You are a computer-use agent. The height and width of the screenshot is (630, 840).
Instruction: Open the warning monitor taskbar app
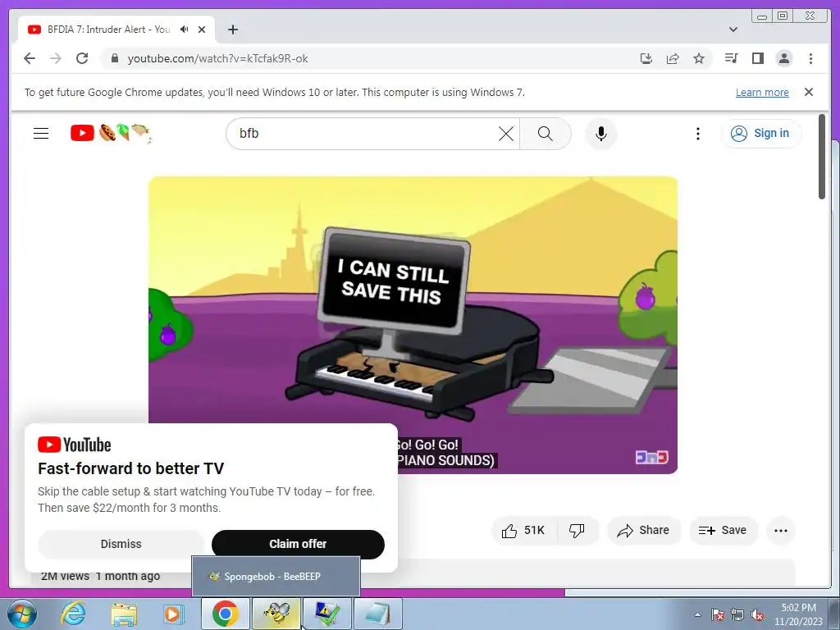tap(326, 614)
